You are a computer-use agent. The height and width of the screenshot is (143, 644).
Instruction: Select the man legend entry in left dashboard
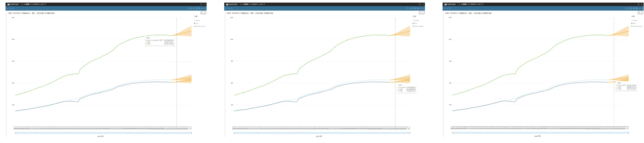point(196,23)
